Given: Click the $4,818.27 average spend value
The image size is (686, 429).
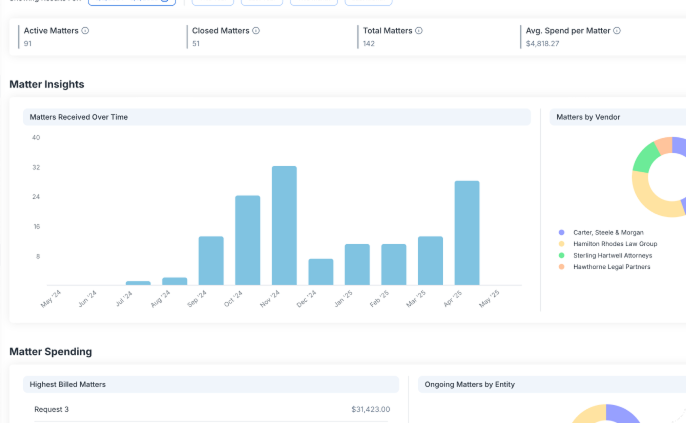Looking at the screenshot, I should 542,44.
